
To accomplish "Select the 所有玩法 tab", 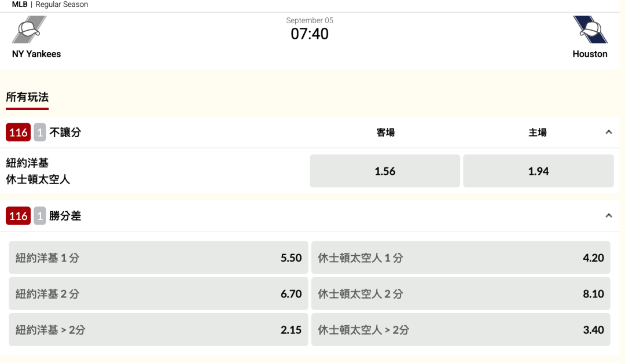I will [27, 97].
